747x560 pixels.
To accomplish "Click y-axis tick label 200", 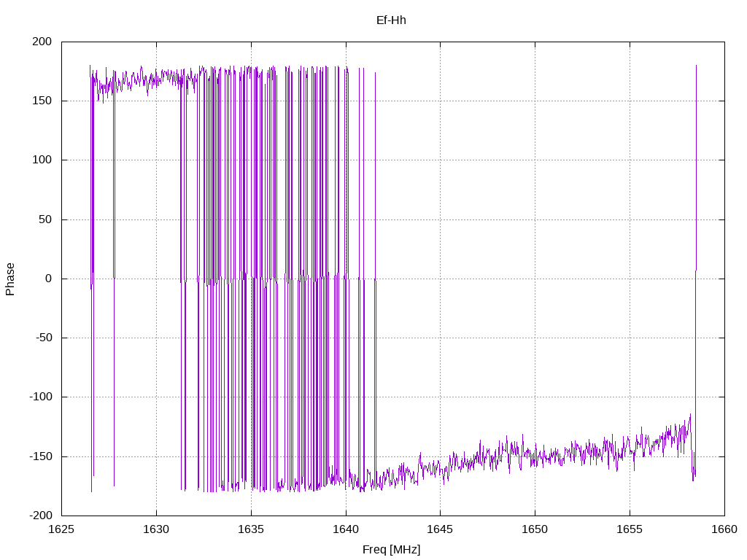I will (42, 42).
